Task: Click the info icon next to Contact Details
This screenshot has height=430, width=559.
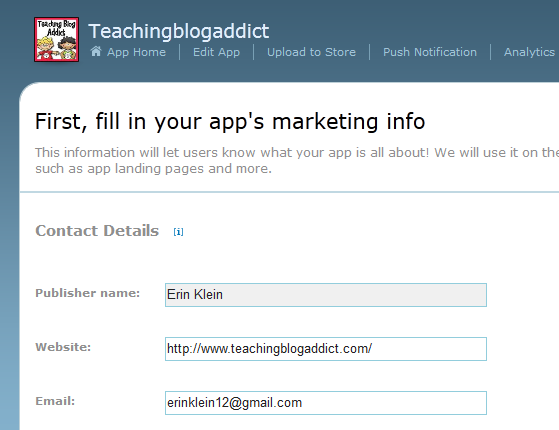Action: coord(178,232)
